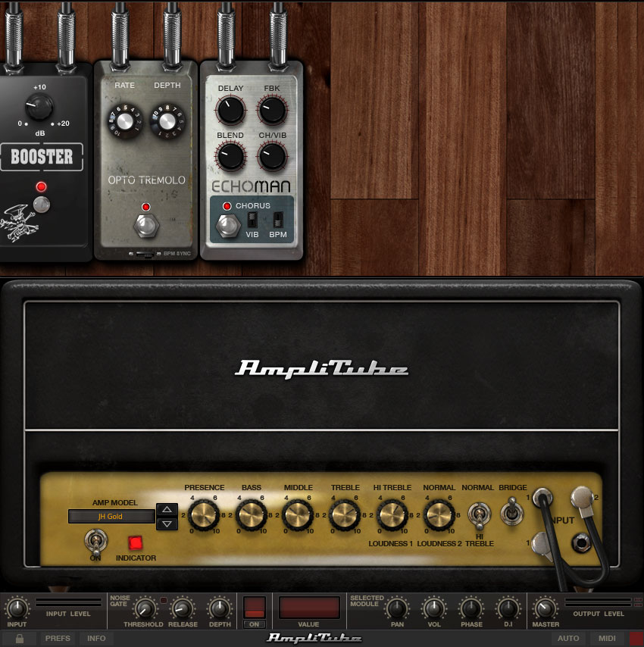This screenshot has width=644, height=647.
Task: Flip the EchoMan VIB switch
Action: [252, 220]
